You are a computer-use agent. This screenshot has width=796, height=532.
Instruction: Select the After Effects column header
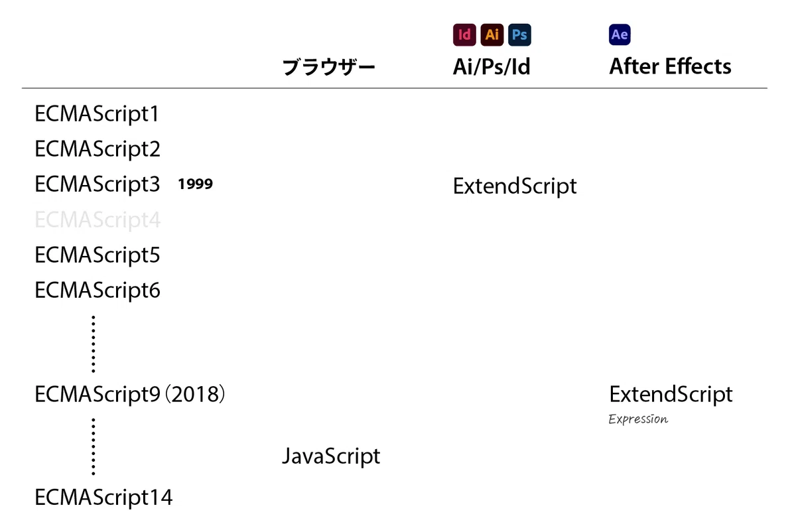point(670,66)
